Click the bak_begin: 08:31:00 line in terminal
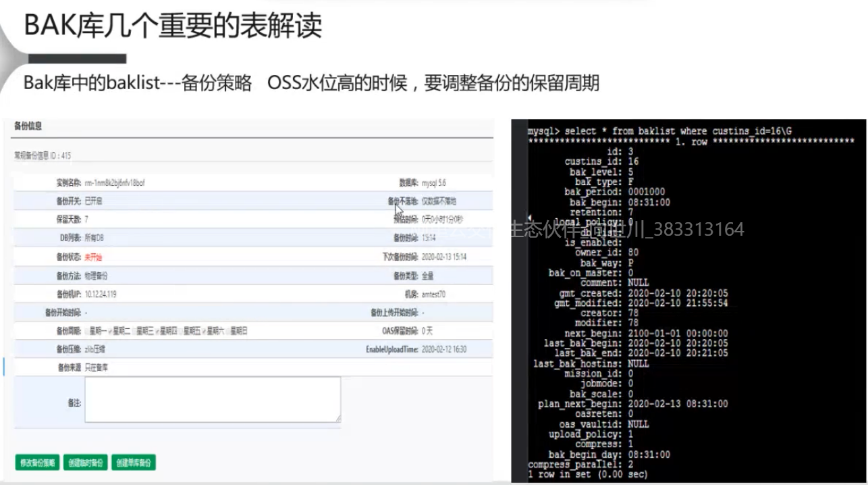The height and width of the screenshot is (485, 868). (x=620, y=202)
